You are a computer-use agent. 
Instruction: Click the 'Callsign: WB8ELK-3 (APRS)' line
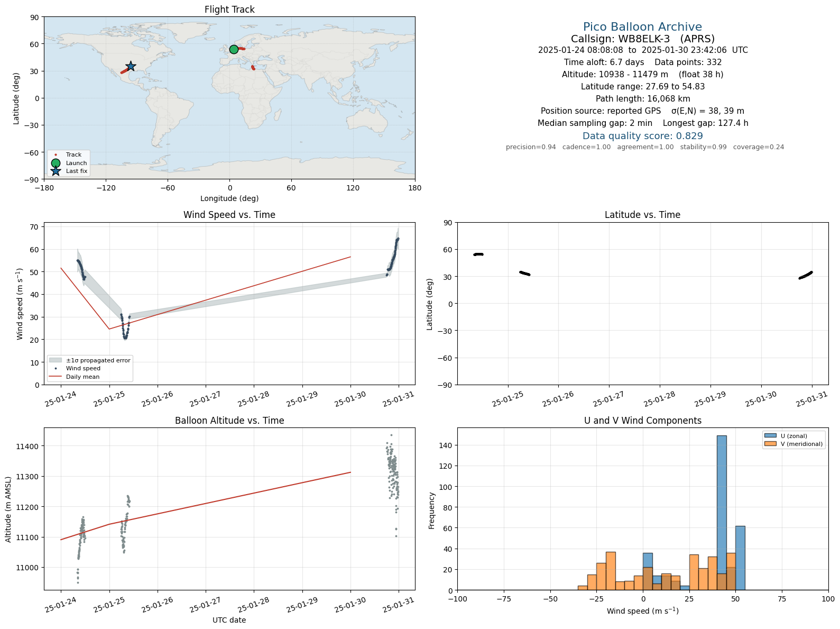pos(642,39)
